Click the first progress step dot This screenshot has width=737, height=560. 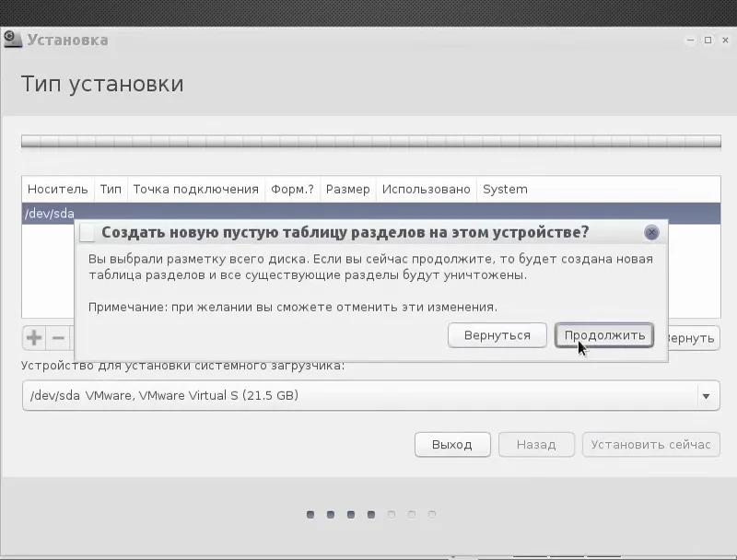click(x=310, y=515)
